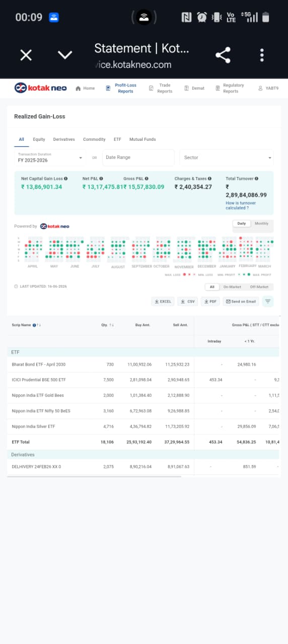
Task: Click Nippon India Silver ETF row
Action: 143,427
